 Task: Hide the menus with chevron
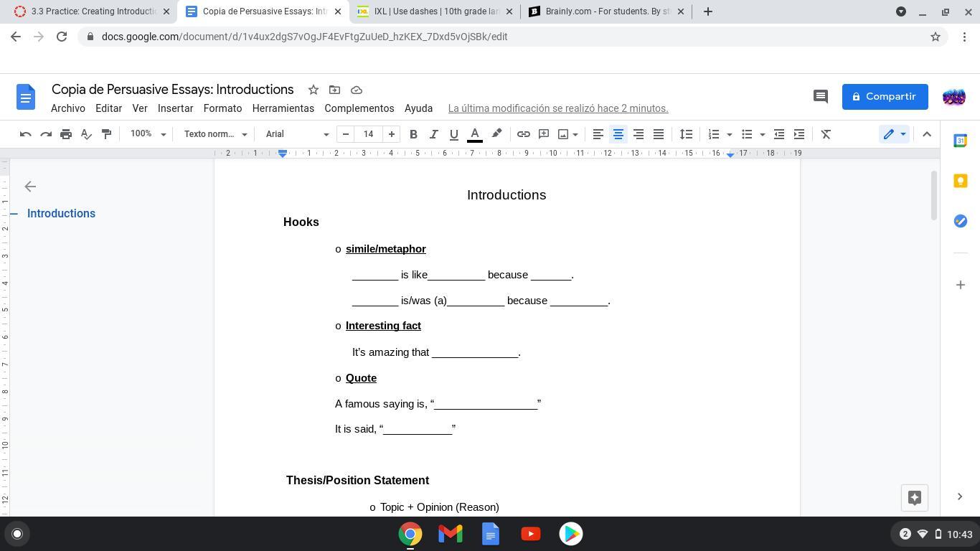[x=927, y=134]
